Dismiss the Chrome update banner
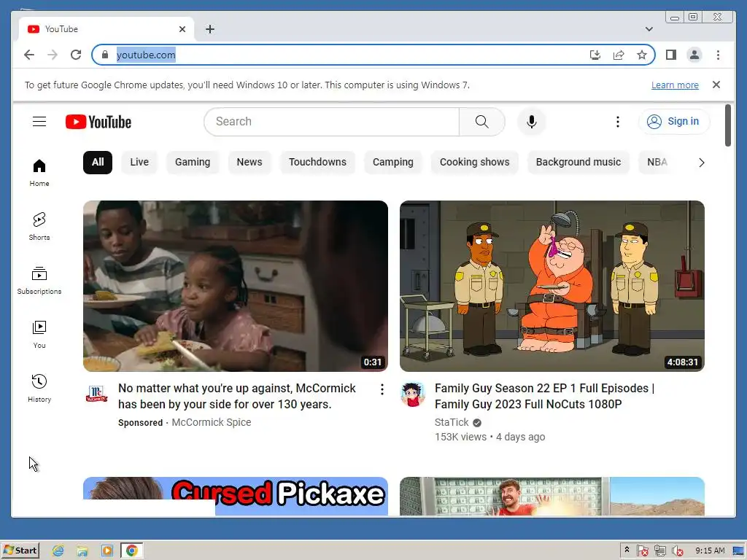 pyautogui.click(x=716, y=85)
